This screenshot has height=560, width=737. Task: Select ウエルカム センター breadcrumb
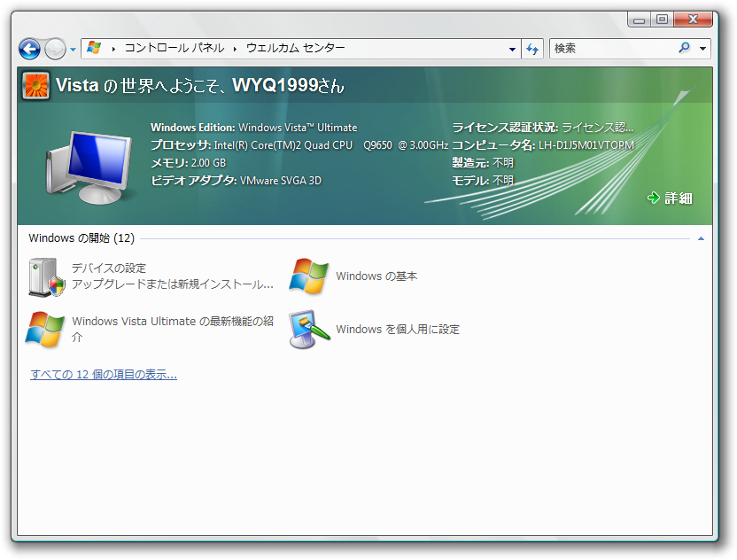tap(296, 48)
